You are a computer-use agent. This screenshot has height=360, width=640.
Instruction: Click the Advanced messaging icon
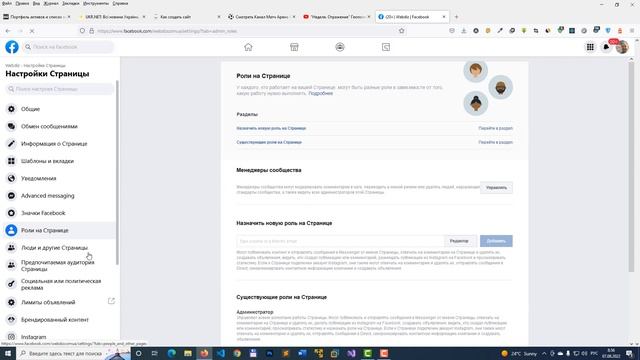(x=11, y=196)
